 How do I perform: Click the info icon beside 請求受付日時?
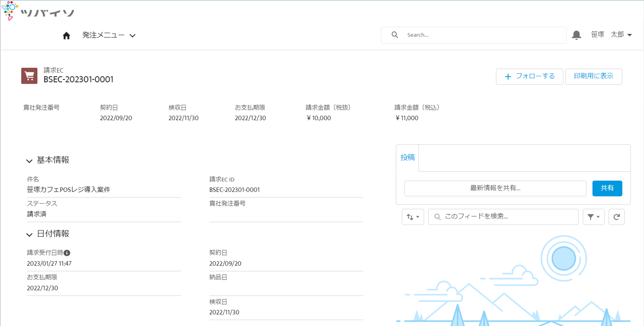pyautogui.click(x=67, y=253)
